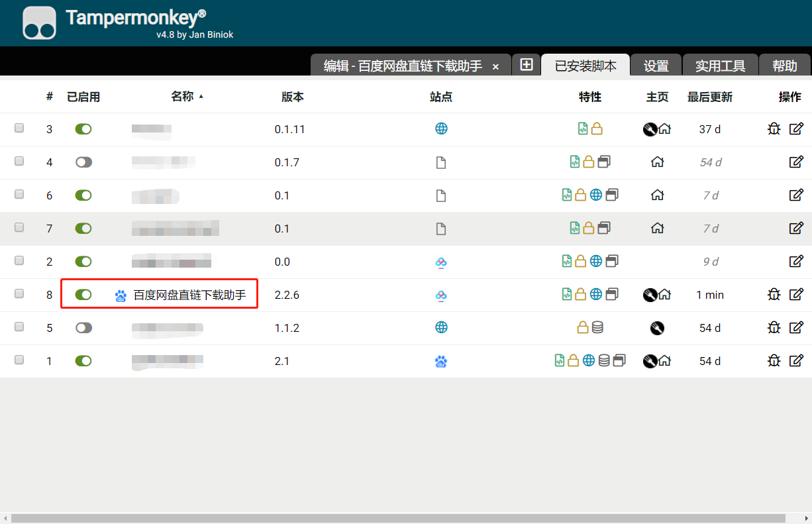The height and width of the screenshot is (524, 812).
Task: Close the 编辑 script editor tab
Action: pos(495,67)
